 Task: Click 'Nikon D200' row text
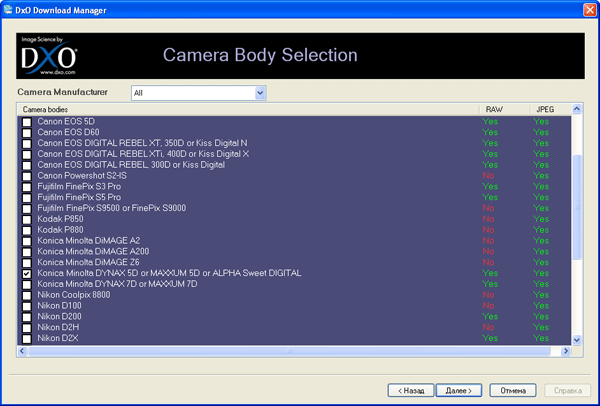(59, 316)
